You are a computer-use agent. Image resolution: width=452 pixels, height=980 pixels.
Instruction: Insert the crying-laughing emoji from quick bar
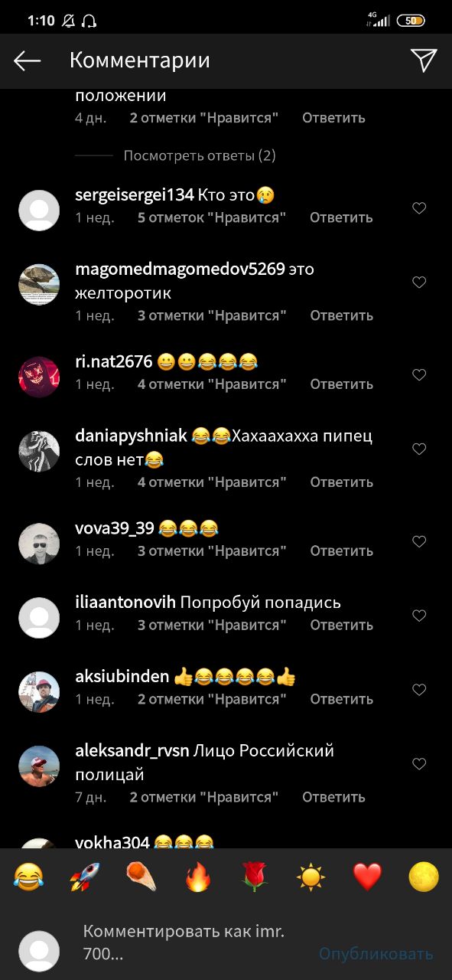click(x=28, y=876)
